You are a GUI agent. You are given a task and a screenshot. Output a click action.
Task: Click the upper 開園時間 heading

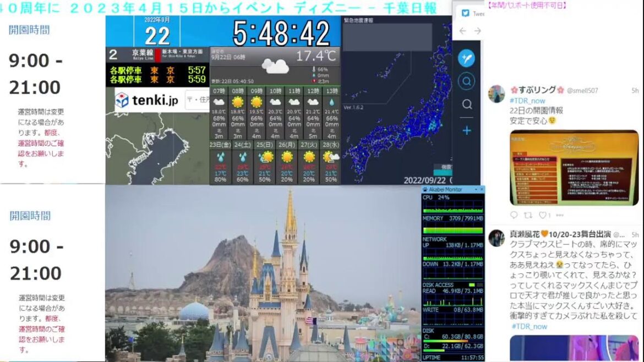29,30
